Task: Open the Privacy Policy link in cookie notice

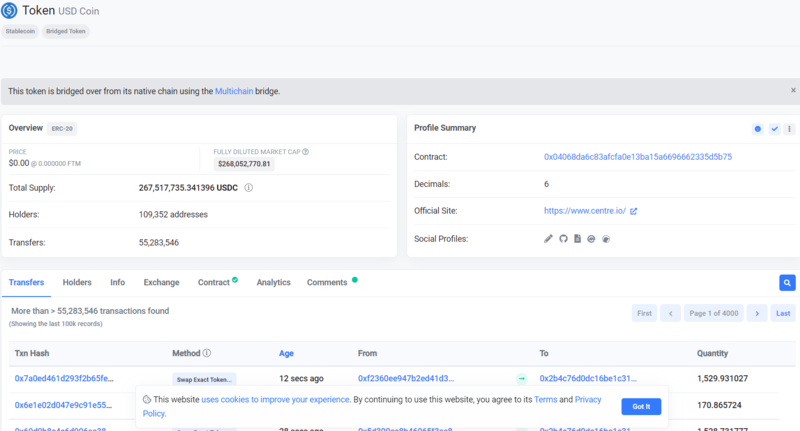Action: coord(588,399)
